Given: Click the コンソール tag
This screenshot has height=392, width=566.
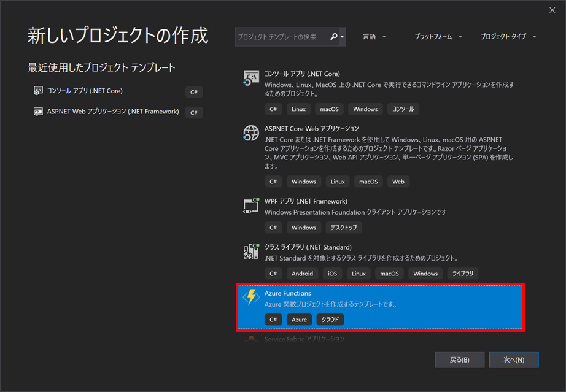Looking at the screenshot, I should click(x=403, y=109).
